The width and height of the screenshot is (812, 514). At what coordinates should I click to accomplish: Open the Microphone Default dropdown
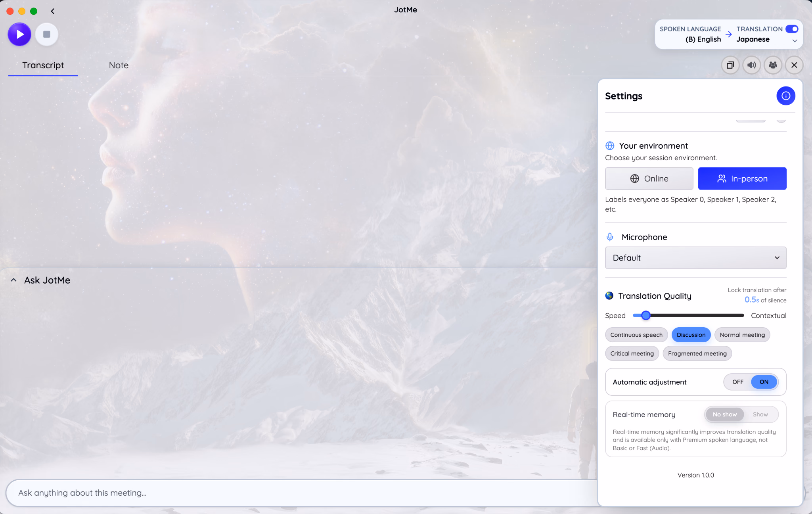click(x=696, y=258)
